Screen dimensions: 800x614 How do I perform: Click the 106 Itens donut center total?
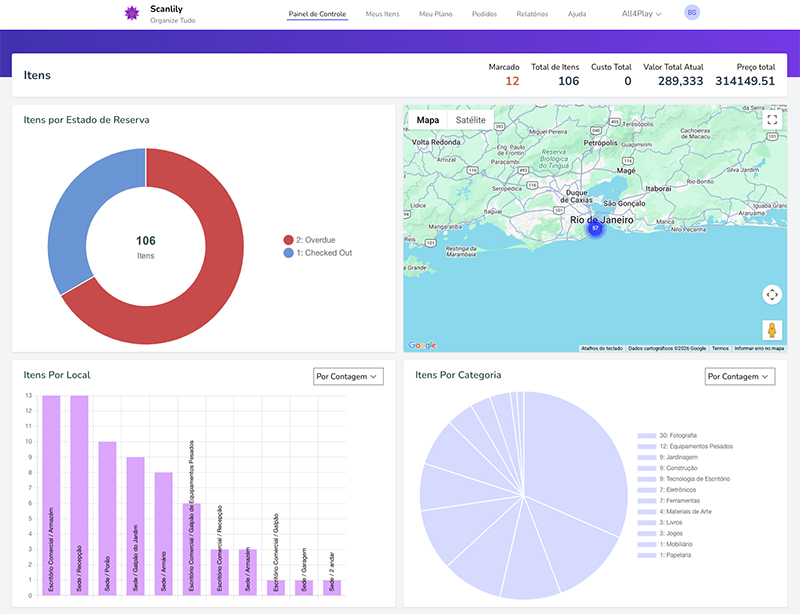(145, 247)
